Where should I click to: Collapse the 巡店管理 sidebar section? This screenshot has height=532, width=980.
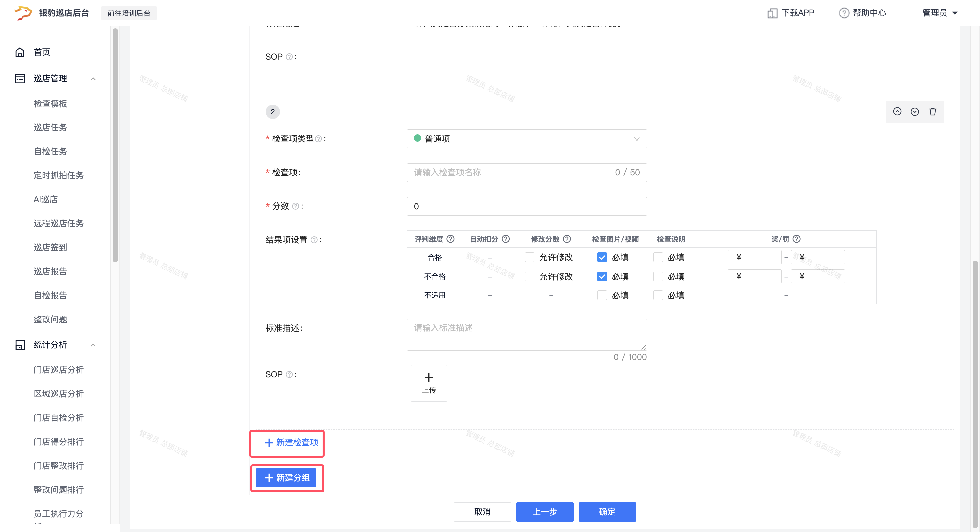point(93,78)
